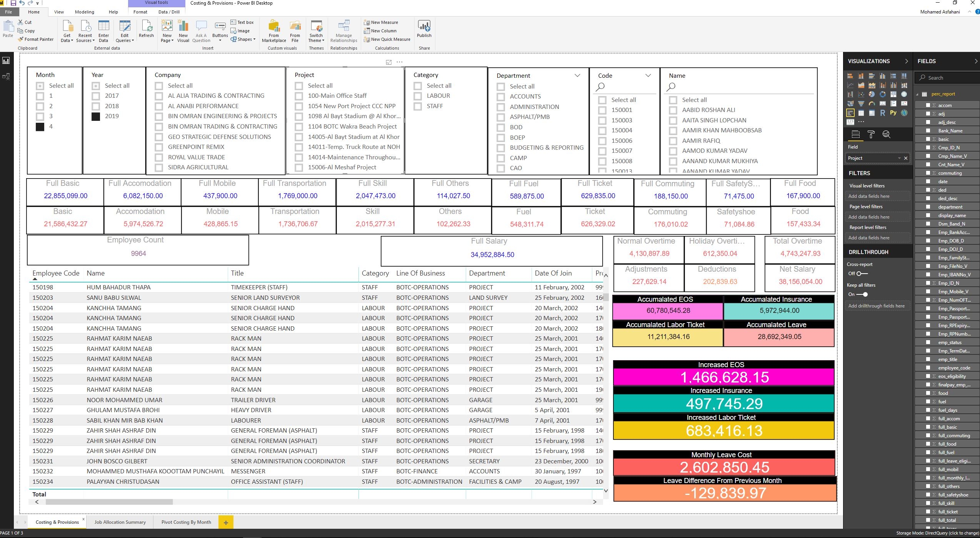980x538 pixels.
Task: Open the Analytics magnifier pane
Action: click(x=886, y=134)
